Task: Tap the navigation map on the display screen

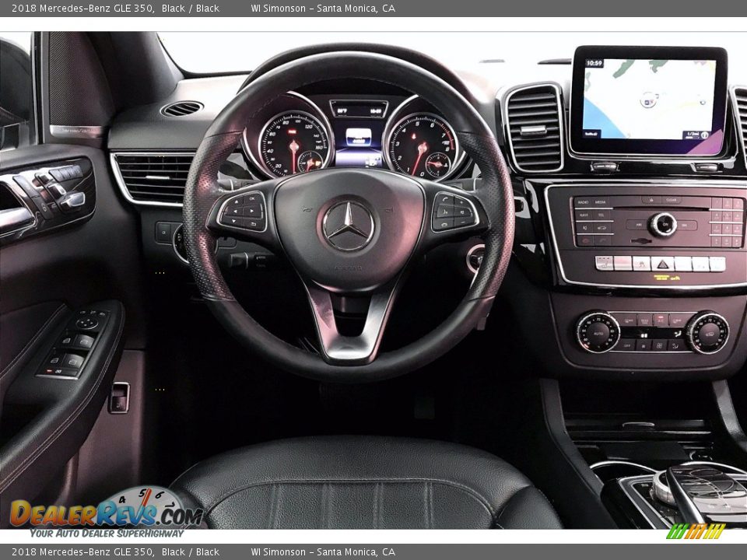Action: (x=648, y=99)
